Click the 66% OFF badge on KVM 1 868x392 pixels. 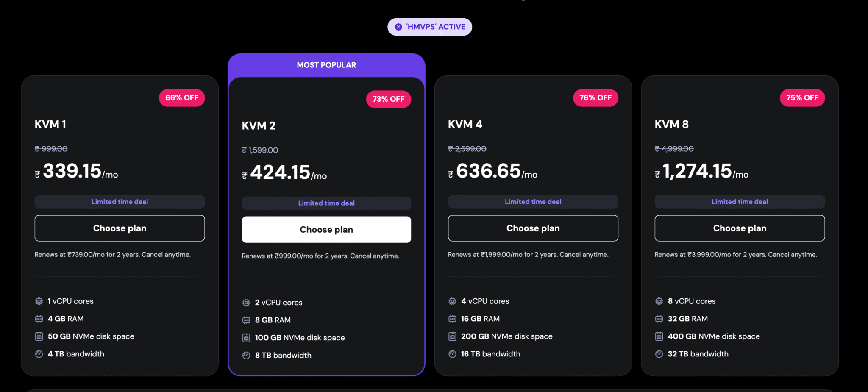[182, 97]
